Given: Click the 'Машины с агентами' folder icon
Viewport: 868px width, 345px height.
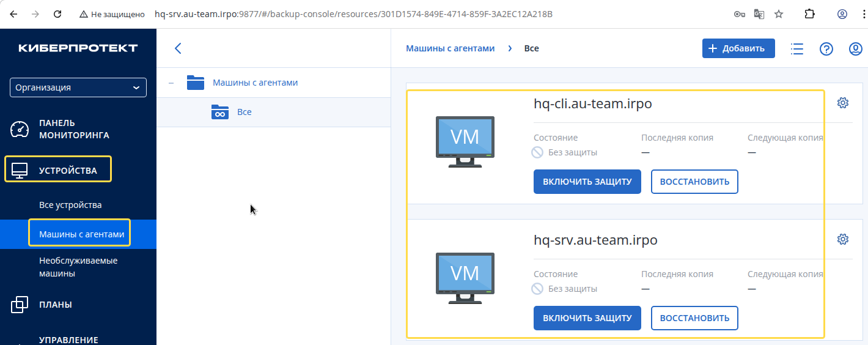Looking at the screenshot, I should [196, 83].
